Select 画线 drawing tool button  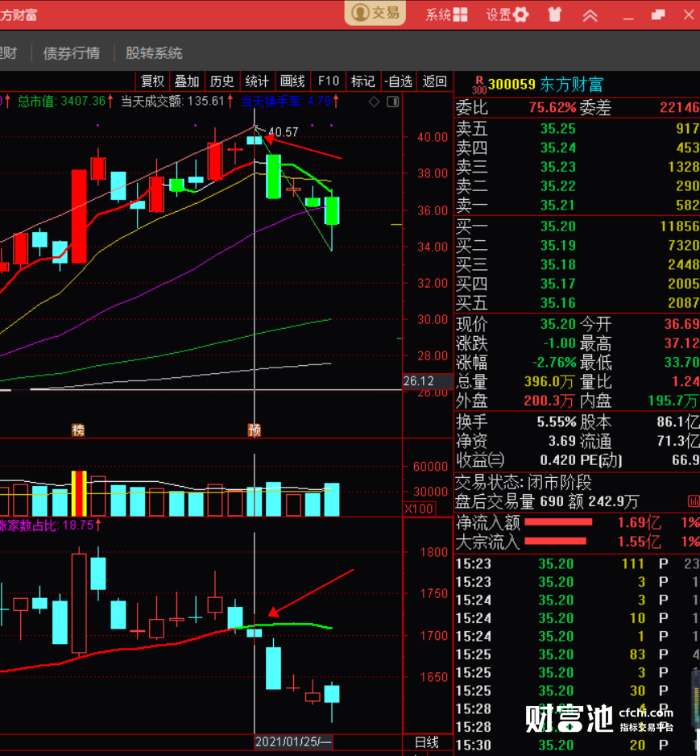click(292, 81)
